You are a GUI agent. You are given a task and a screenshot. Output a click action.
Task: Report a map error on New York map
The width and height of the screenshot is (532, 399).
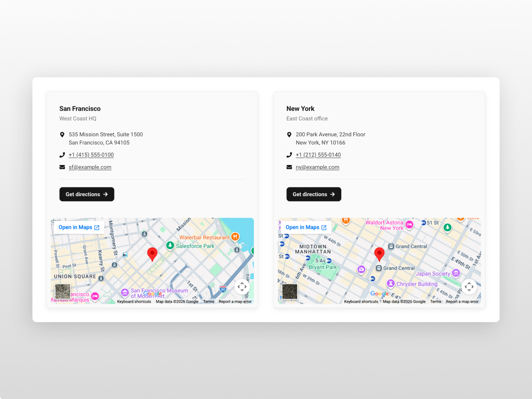click(462, 302)
